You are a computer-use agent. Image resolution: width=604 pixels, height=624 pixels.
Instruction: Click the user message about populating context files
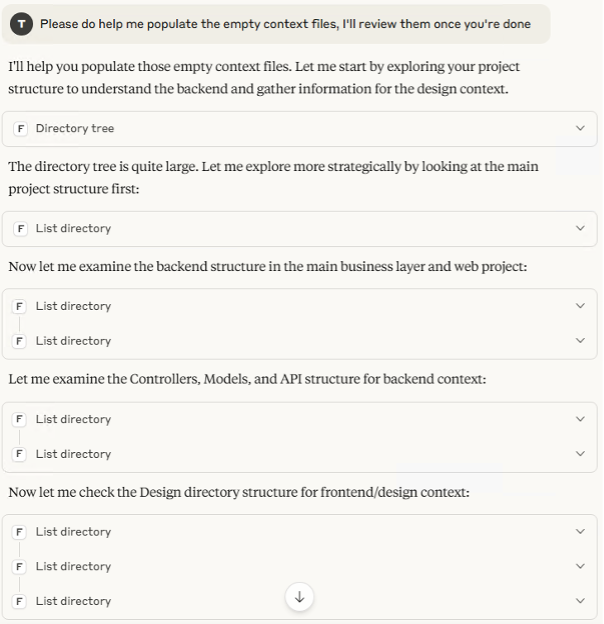[285, 24]
